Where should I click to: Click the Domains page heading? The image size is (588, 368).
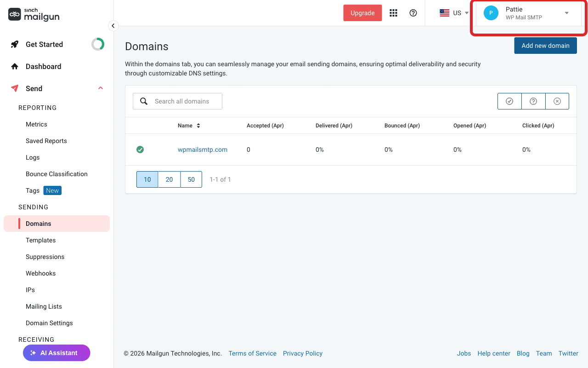pos(147,46)
